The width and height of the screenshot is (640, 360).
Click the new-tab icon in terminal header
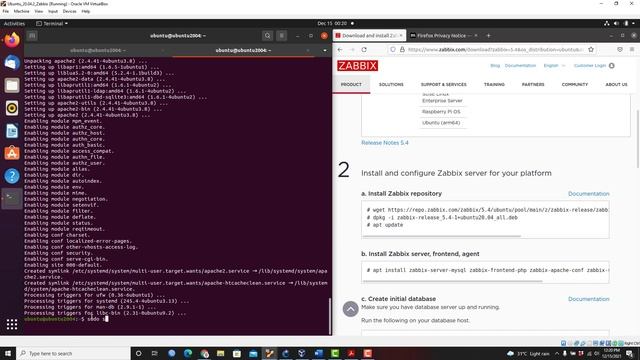click(32, 36)
